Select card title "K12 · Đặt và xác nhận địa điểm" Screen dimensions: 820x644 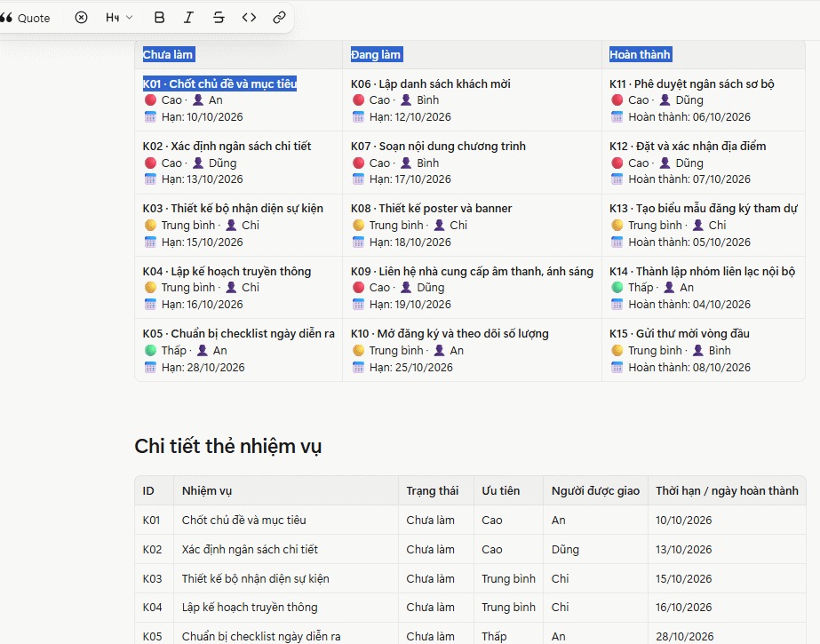coord(688,146)
